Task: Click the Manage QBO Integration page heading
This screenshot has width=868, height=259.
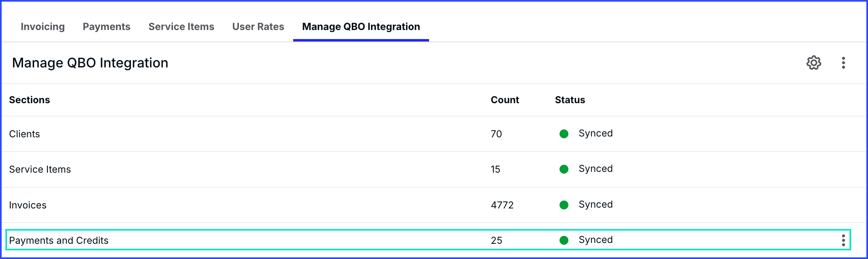Action: click(x=90, y=63)
